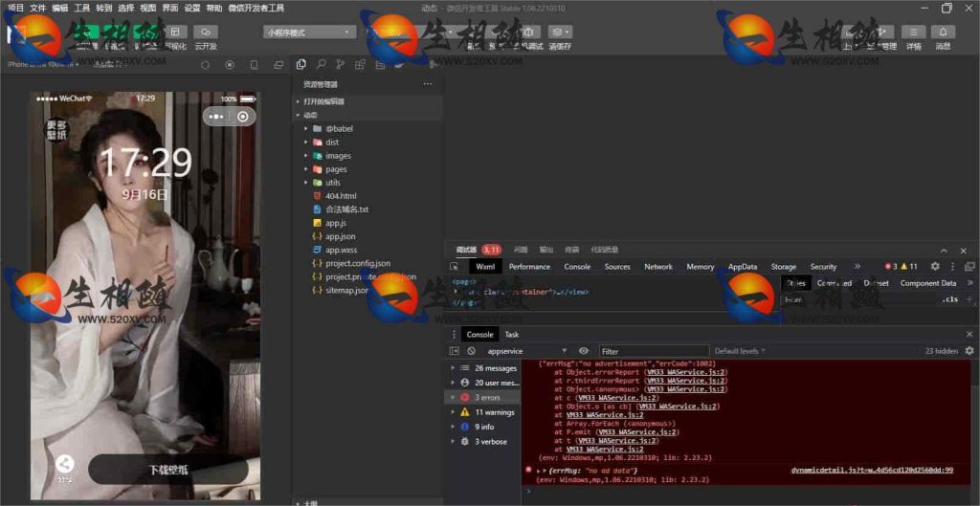980x506 pixels.
Task: Click the dynamicdetail.js source link
Action: 872,471
